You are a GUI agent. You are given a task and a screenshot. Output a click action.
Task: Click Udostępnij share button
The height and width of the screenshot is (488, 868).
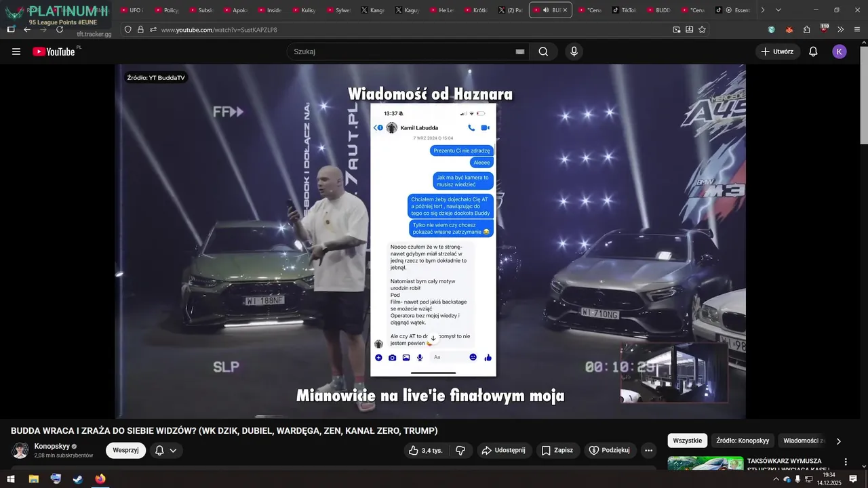coord(502,450)
